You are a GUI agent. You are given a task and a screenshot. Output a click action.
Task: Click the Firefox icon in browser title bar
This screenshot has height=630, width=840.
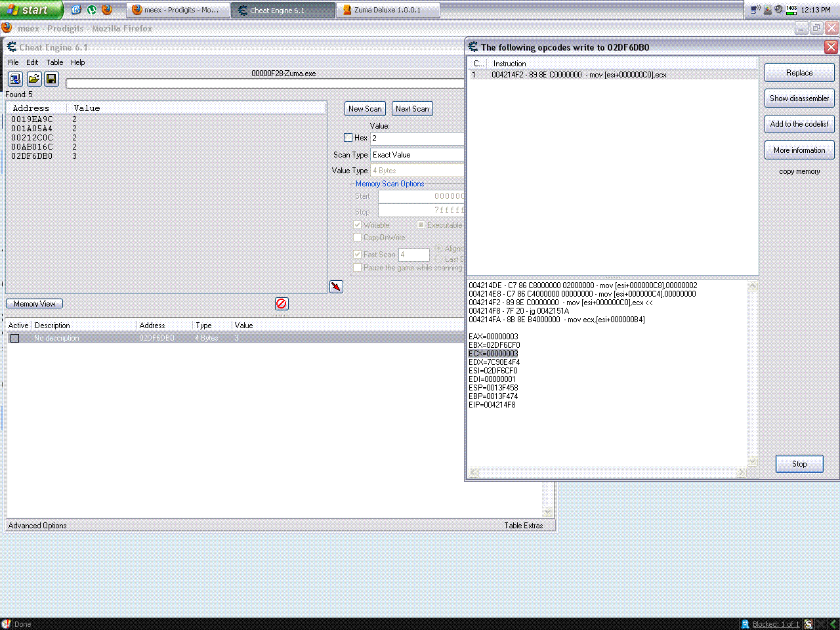pyautogui.click(x=7, y=28)
